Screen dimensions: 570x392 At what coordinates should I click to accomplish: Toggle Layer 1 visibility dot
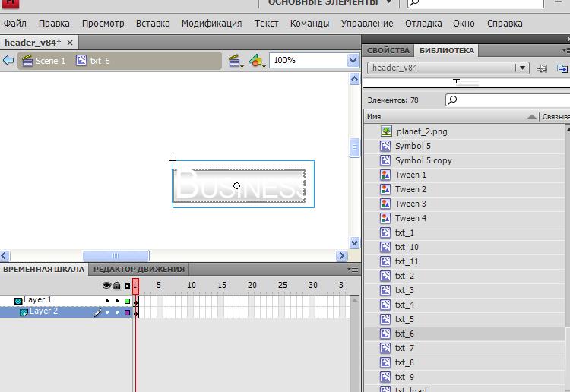pos(107,301)
